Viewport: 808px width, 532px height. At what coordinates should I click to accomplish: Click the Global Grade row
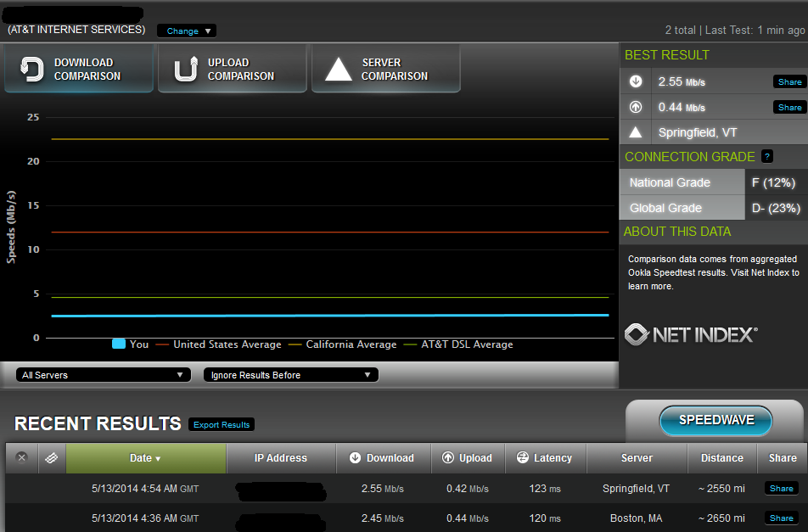click(x=713, y=208)
